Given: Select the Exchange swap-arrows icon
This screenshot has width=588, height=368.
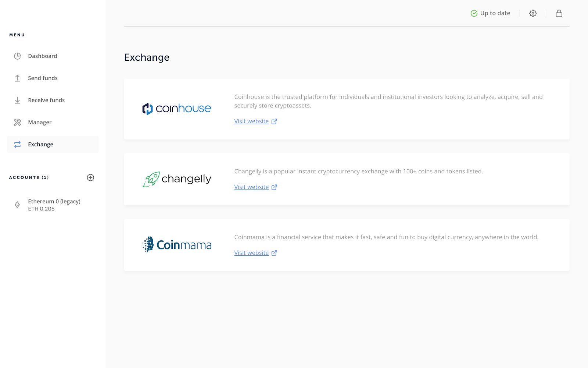Looking at the screenshot, I should 17,144.
